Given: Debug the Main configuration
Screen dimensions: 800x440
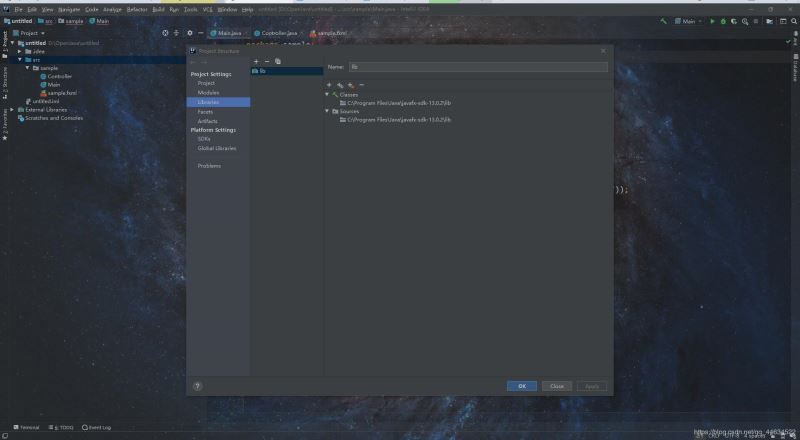Looking at the screenshot, I should tap(723, 21).
